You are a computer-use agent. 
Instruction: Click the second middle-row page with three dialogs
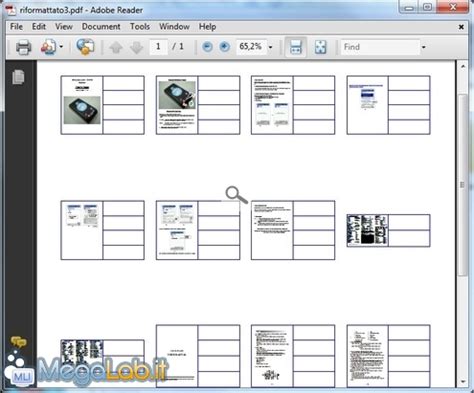pos(198,230)
